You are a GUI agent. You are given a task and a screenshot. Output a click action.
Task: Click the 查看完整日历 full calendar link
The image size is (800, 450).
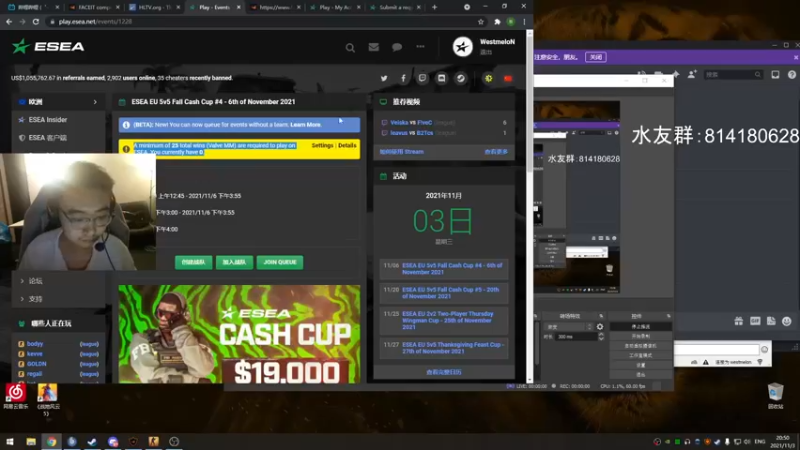[443, 372]
